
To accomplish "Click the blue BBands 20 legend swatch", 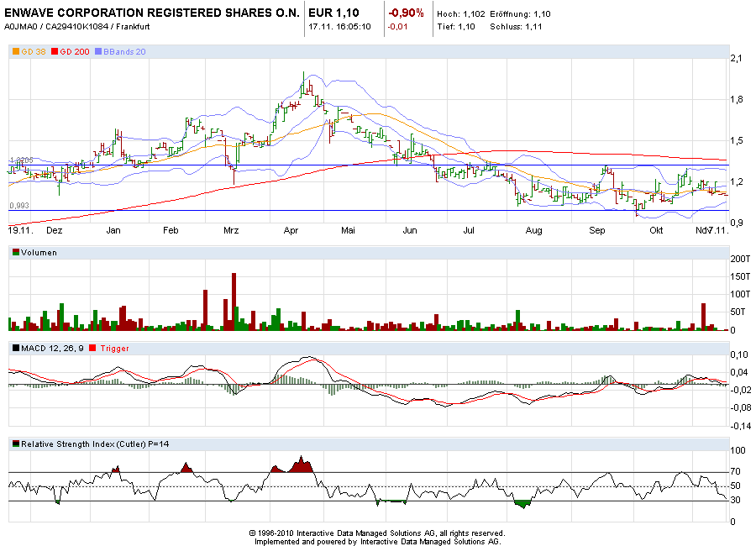I will 98,51.
